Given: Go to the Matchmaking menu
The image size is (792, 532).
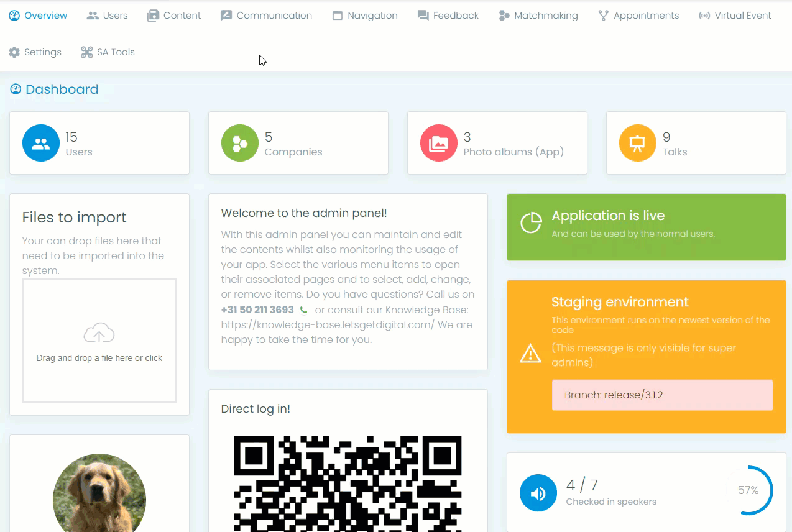Looking at the screenshot, I should (x=538, y=16).
